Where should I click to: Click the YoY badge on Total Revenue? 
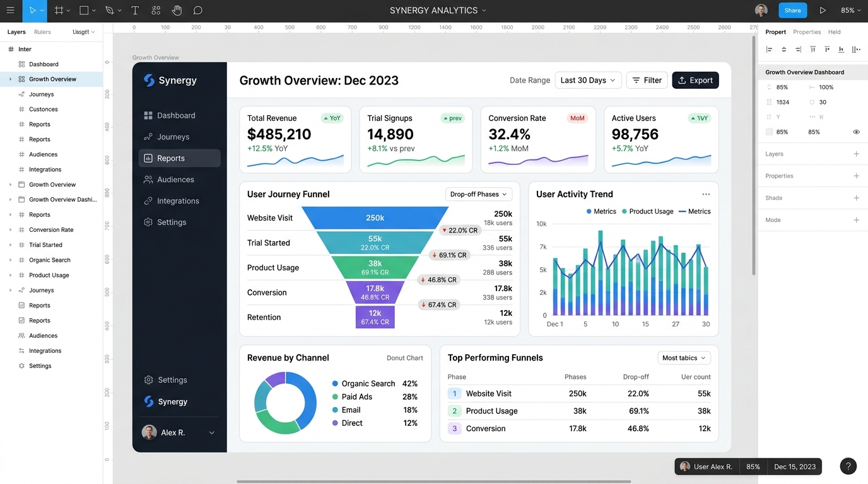click(332, 118)
